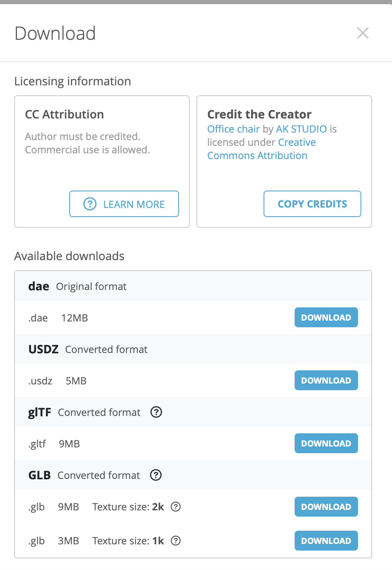Click the COPY CREDITS button
This screenshot has height=570, width=392.
pos(312,204)
